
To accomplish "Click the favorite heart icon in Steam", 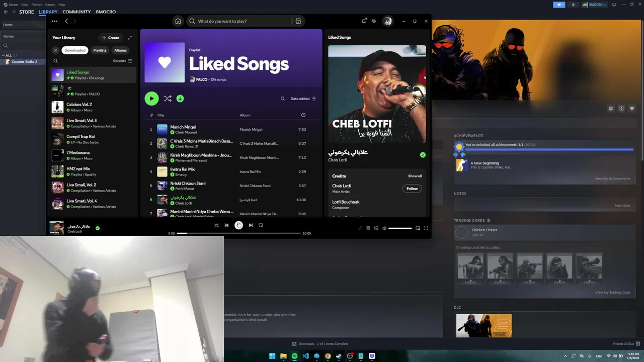I will pos(632,109).
